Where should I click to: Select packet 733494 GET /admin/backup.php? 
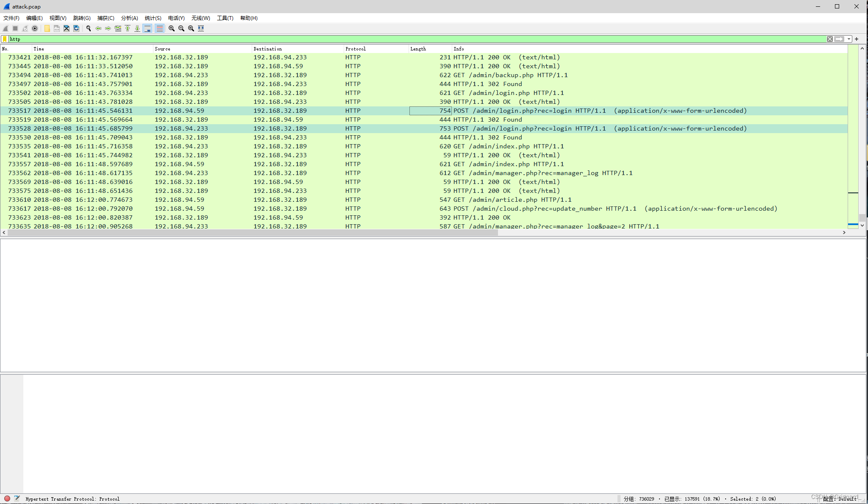[x=424, y=75]
